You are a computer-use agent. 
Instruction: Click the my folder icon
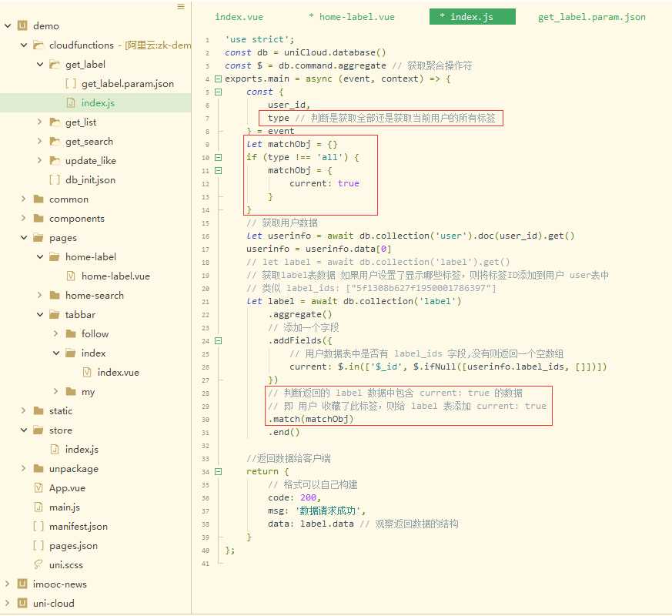[71, 391]
